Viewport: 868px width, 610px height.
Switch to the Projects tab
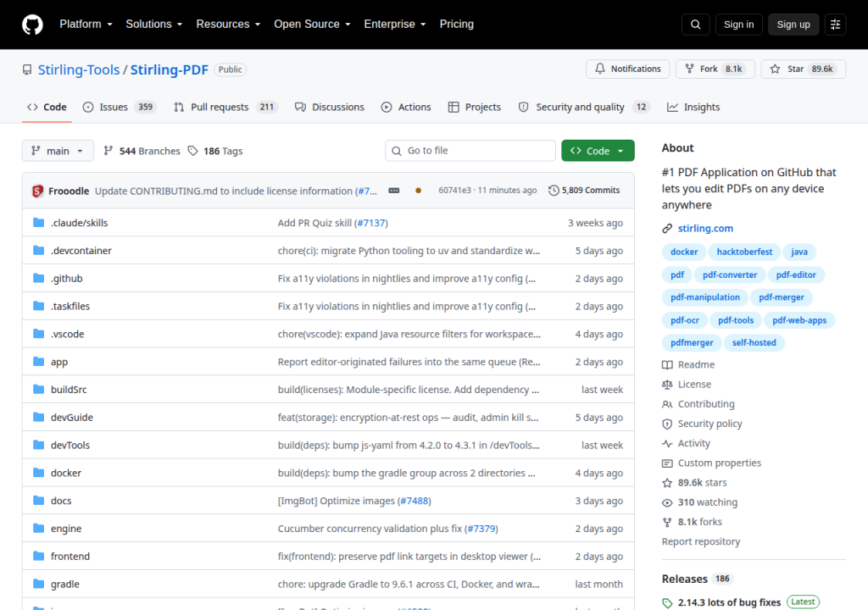pyautogui.click(x=475, y=107)
